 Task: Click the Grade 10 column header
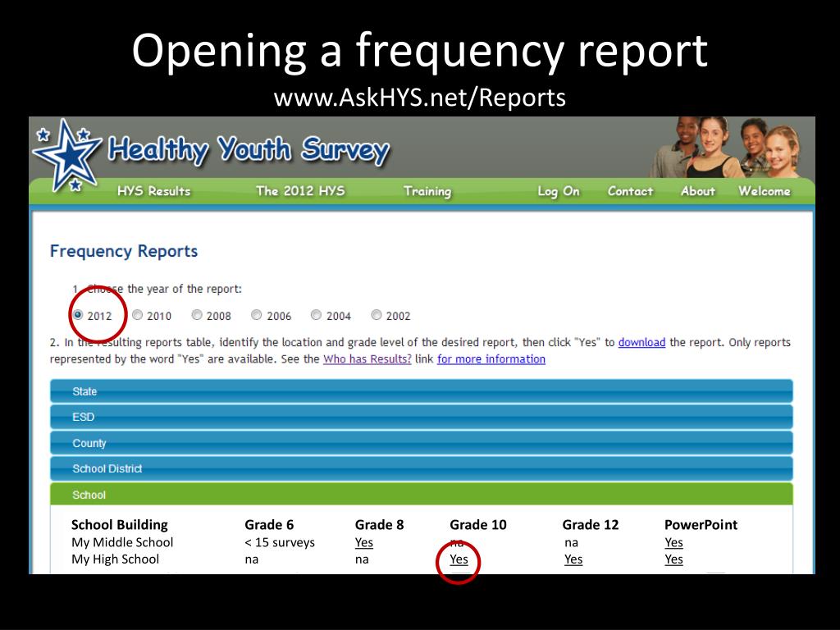478,525
